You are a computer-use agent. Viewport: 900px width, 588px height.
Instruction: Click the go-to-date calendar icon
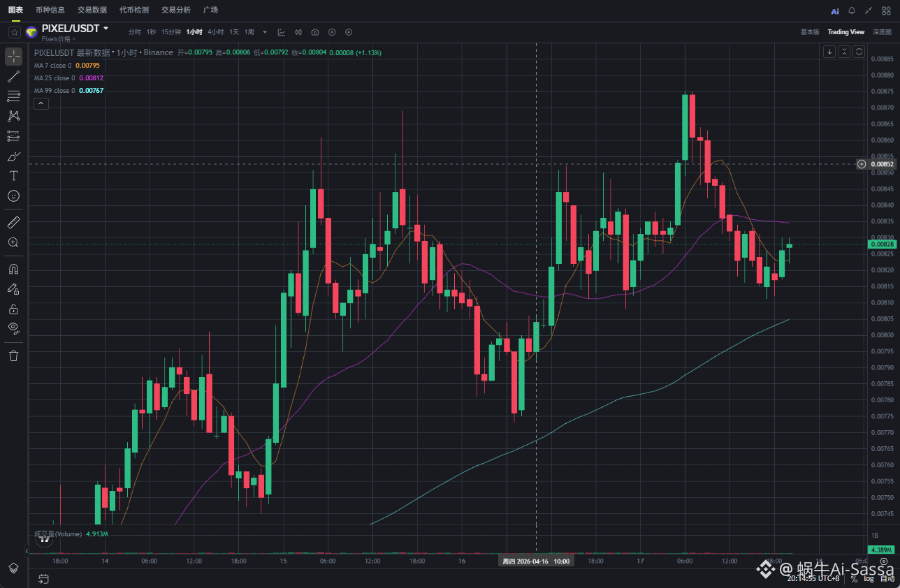coord(43,578)
